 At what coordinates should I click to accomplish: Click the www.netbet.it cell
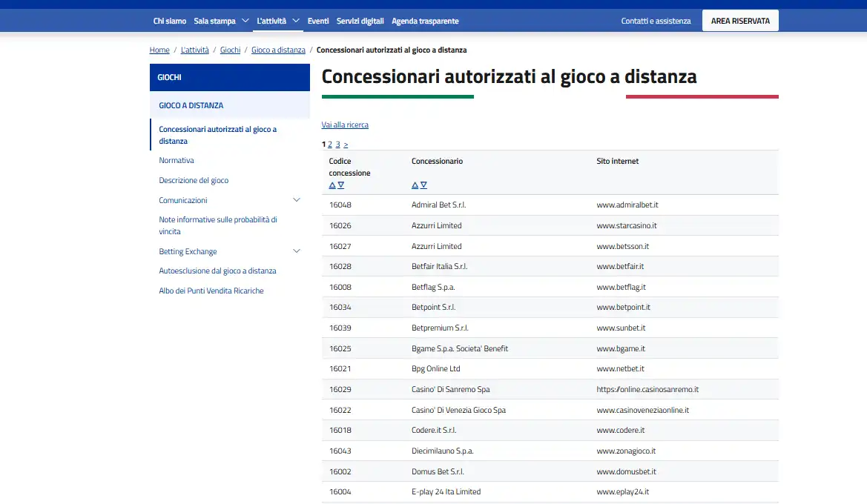620,368
